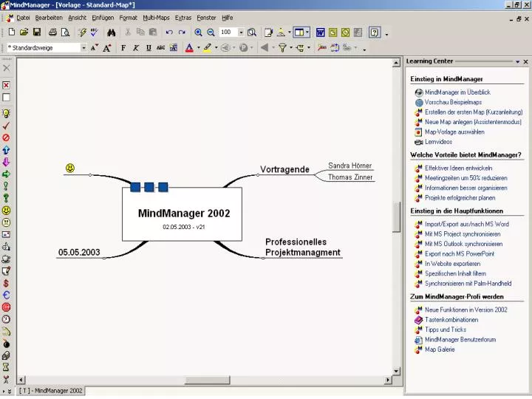Open MindManager im Überblick link
Viewport: 532px width, 399px height.
(457, 92)
